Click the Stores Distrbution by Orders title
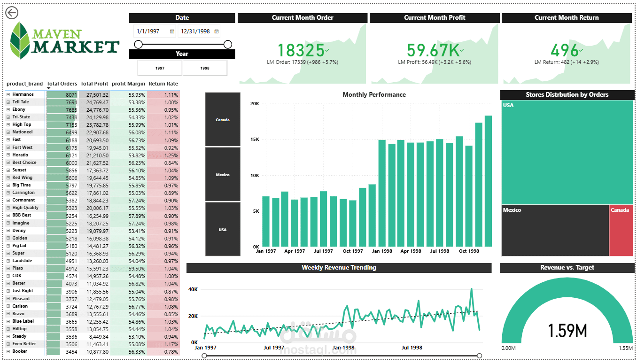 click(567, 94)
